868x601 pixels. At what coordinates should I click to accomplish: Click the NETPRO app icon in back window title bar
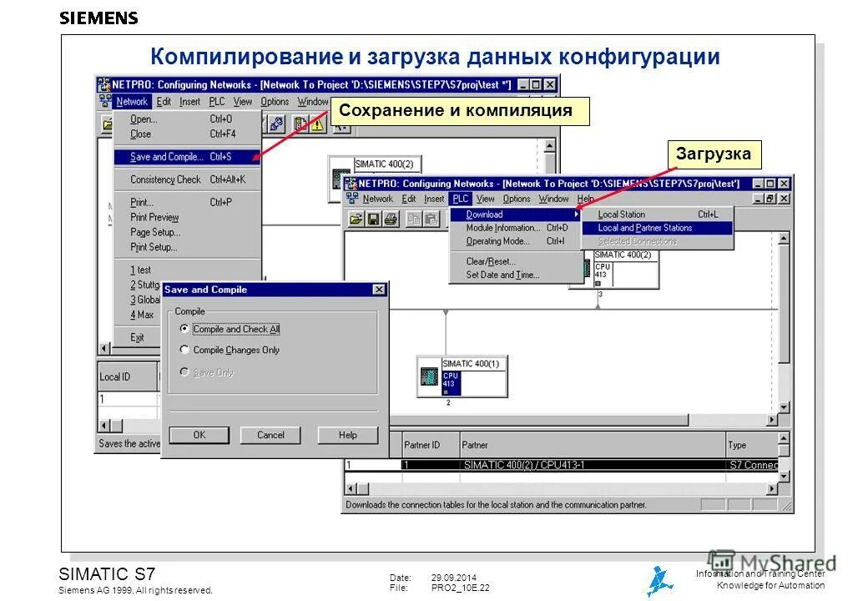[104, 84]
